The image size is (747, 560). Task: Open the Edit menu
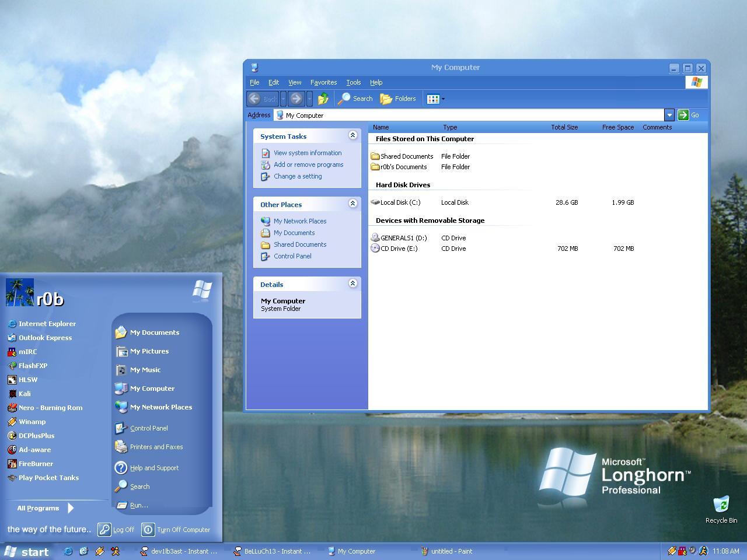pyautogui.click(x=273, y=82)
